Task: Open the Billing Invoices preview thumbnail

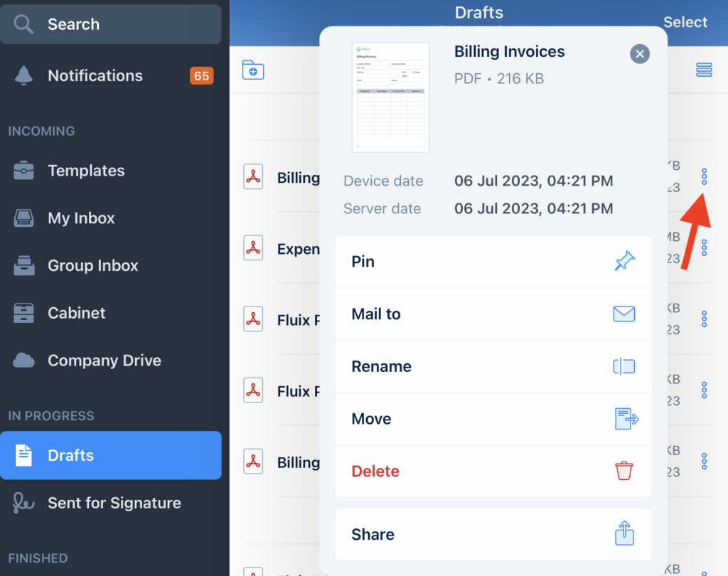Action: [390, 97]
